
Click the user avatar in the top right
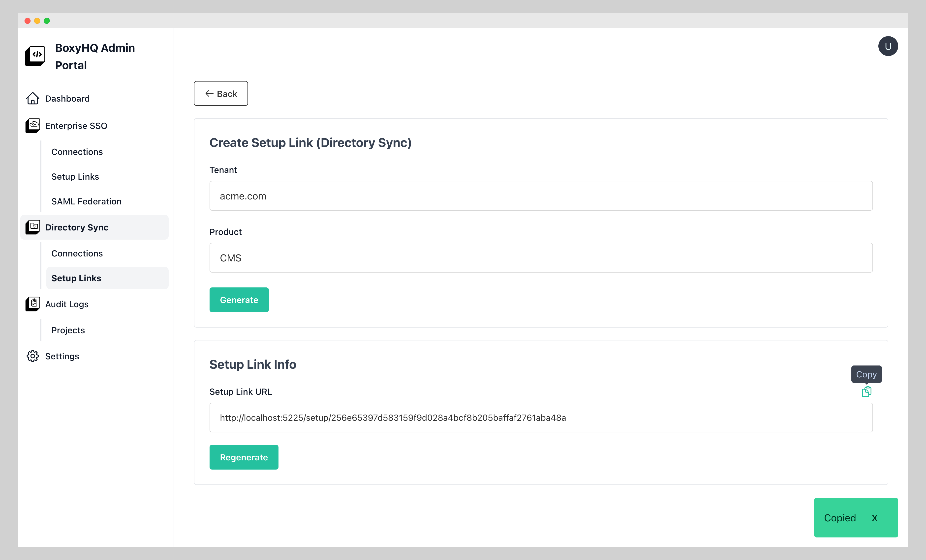888,46
